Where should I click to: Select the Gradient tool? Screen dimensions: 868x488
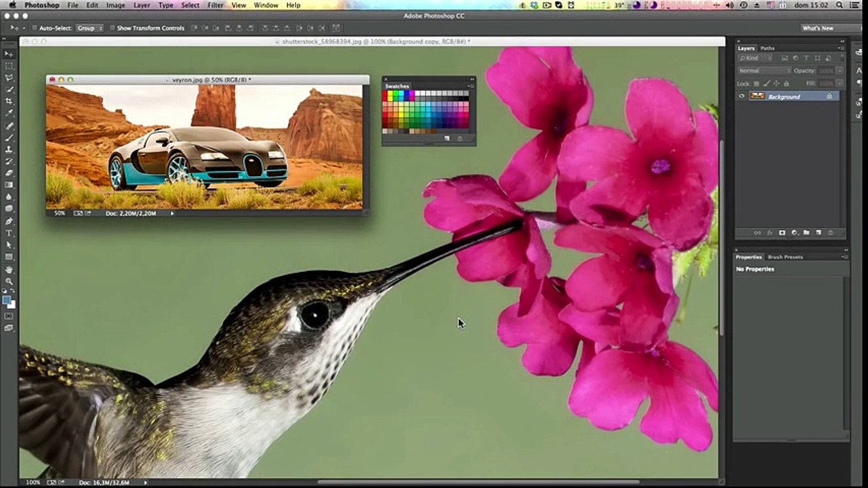tap(9, 185)
